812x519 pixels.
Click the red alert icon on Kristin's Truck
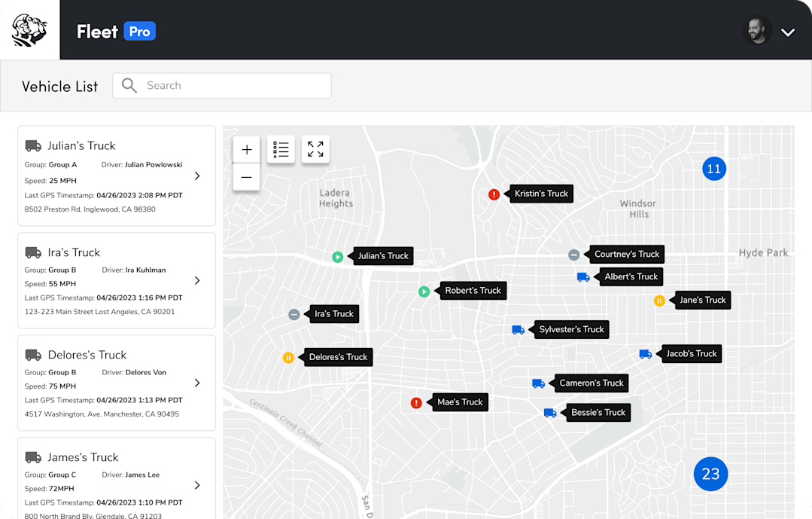[494, 194]
